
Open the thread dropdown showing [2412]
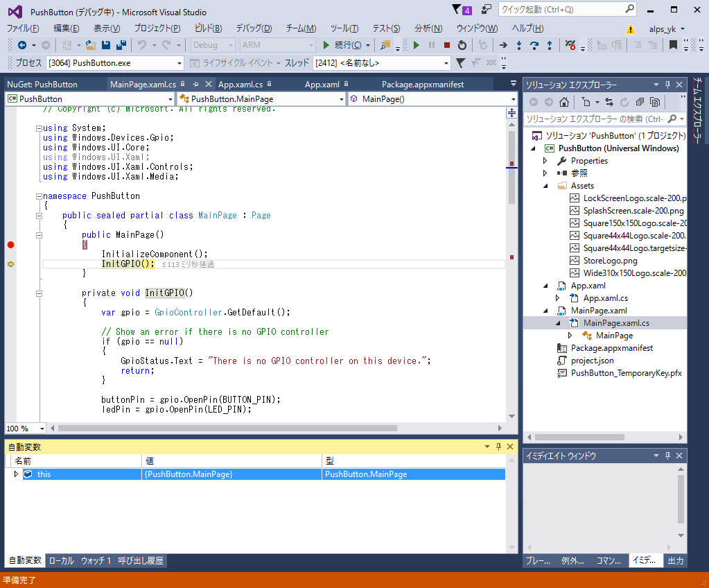(382, 63)
